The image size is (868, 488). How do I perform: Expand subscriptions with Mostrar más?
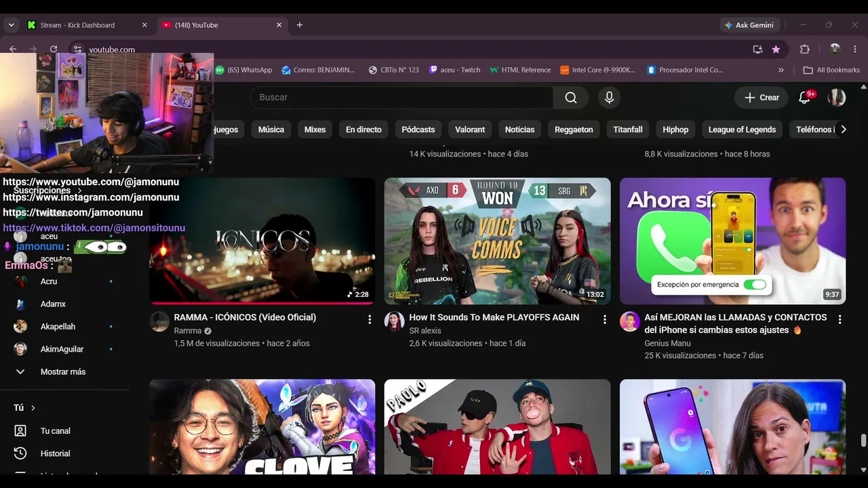pyautogui.click(x=64, y=372)
